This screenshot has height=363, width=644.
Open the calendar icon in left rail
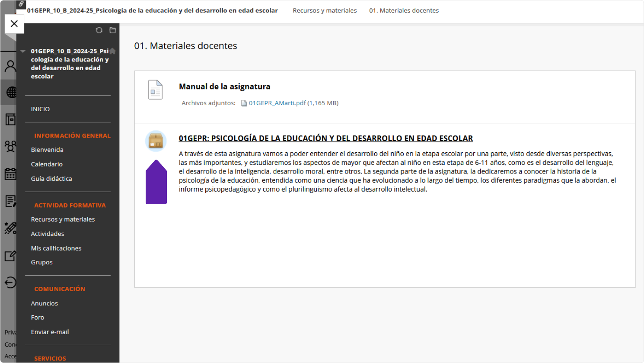point(10,174)
